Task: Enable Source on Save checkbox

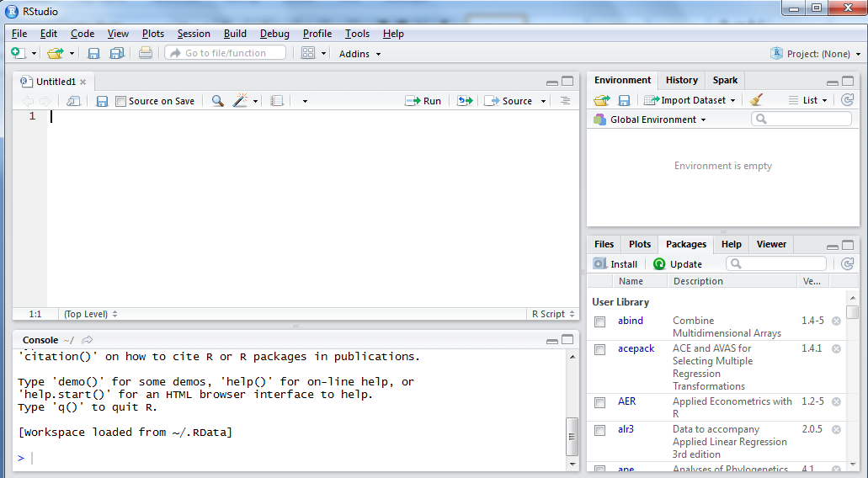Action: click(120, 101)
